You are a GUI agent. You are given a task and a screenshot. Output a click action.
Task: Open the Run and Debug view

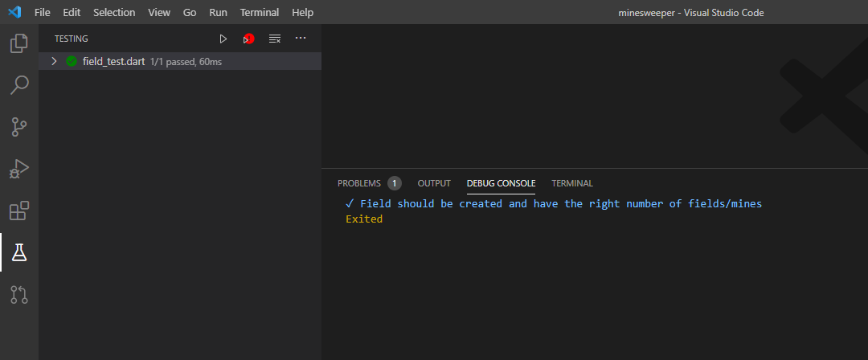[18, 169]
